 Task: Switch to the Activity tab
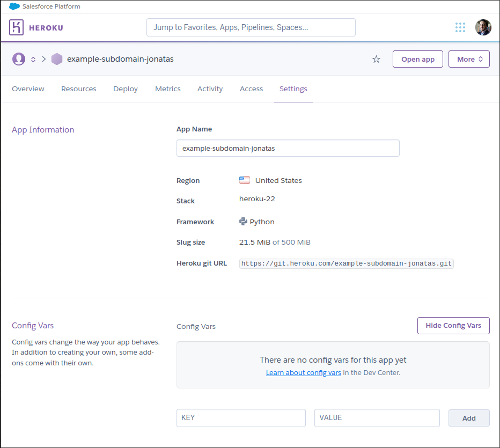click(210, 89)
